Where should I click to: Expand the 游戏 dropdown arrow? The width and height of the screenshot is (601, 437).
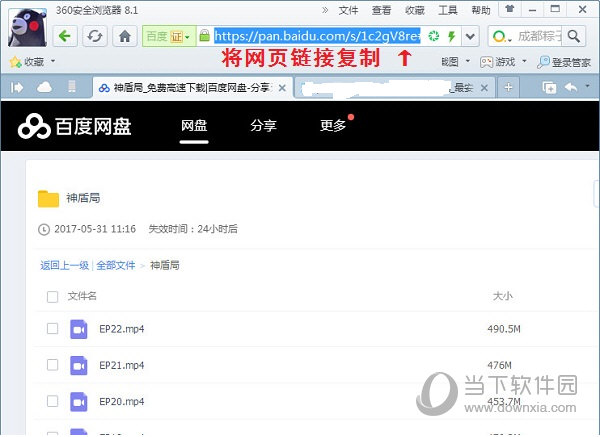pos(524,61)
